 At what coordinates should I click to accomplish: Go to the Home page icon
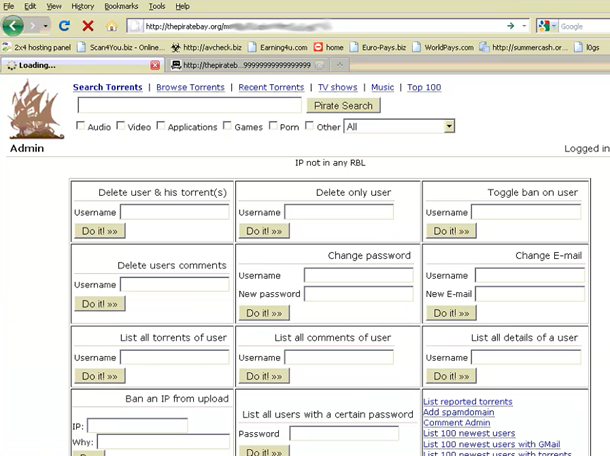pos(111,26)
